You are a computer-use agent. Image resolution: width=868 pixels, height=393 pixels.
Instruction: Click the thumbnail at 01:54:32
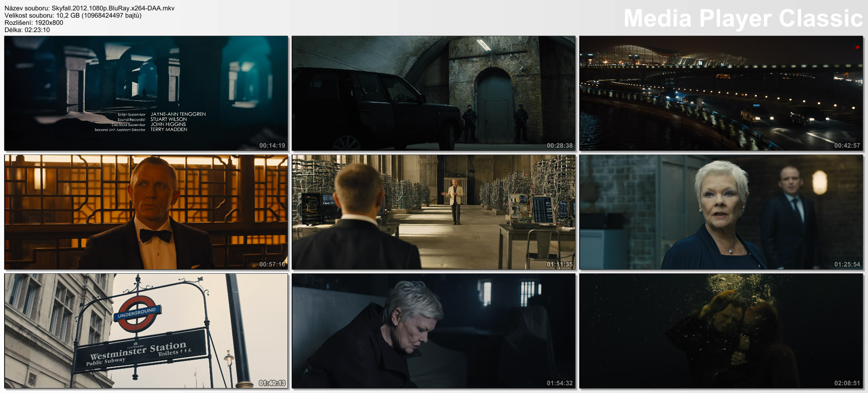coord(434,331)
